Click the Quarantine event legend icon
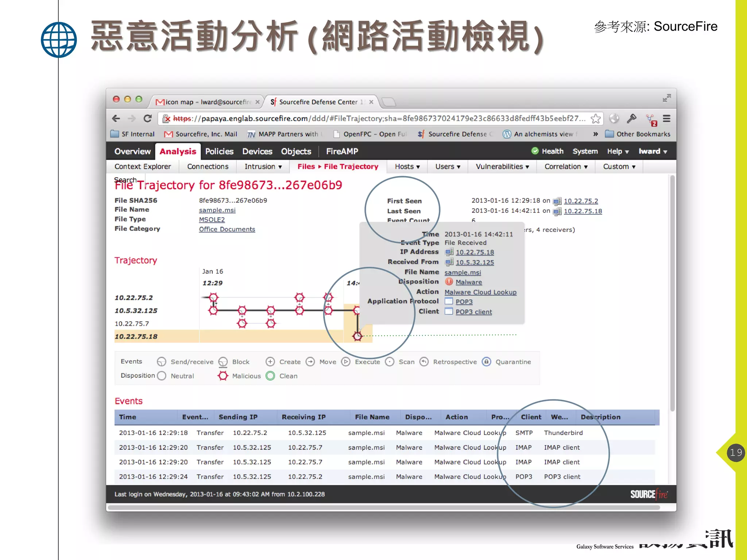 pos(486,362)
